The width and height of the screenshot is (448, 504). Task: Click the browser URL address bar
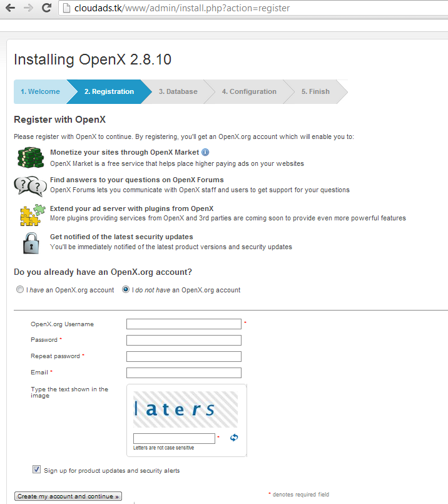click(253, 8)
